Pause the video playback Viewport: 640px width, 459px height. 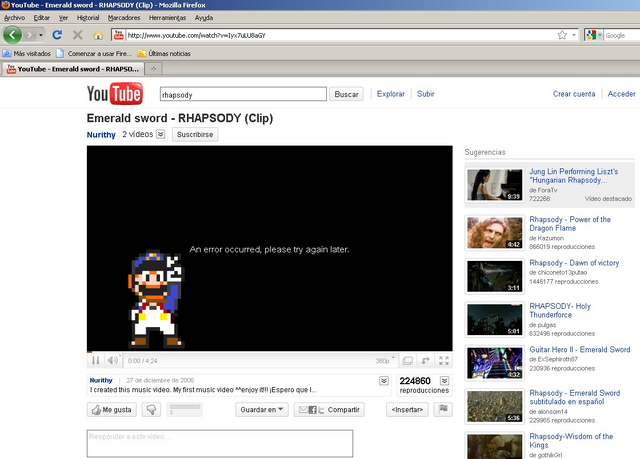click(x=96, y=360)
